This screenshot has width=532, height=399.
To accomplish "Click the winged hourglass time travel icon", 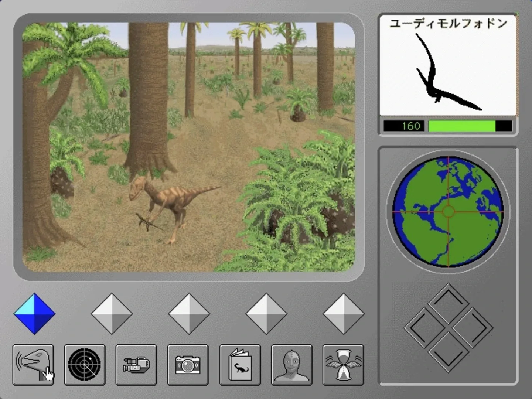I will pyautogui.click(x=343, y=365).
